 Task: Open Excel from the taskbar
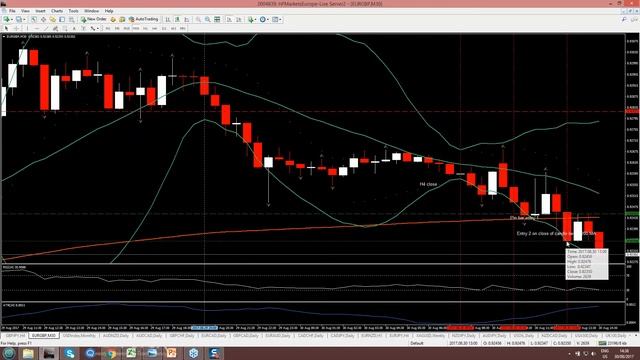pos(131,353)
